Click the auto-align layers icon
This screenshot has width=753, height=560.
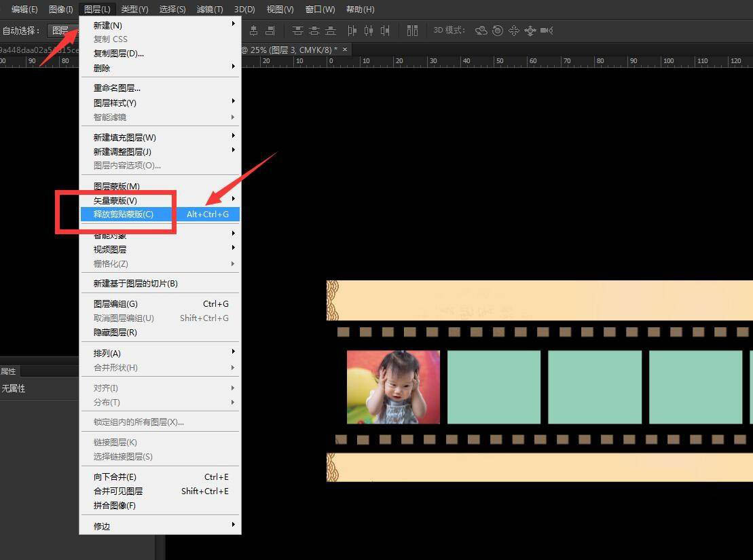point(412,31)
